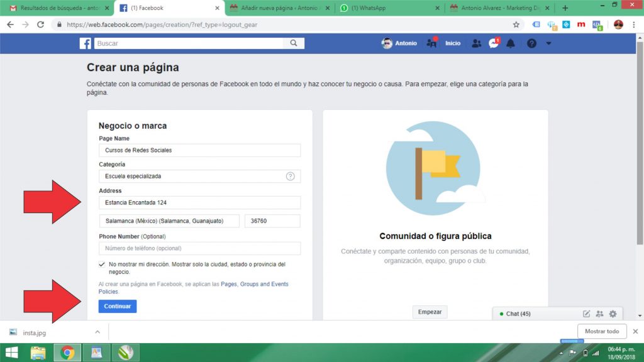Open the friend finder icon next to Antonio
Image resolution: width=644 pixels, height=362 pixels.
pos(431,43)
